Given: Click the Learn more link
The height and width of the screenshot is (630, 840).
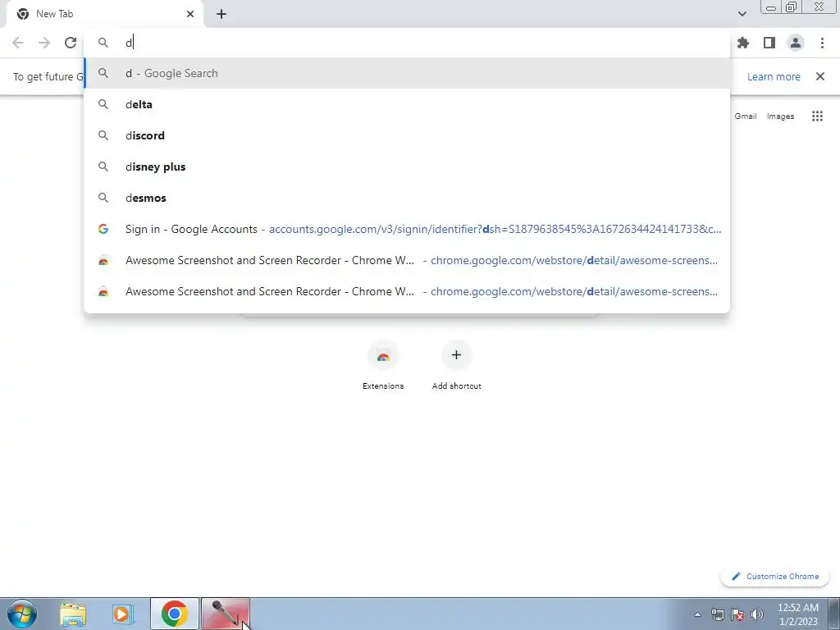Looking at the screenshot, I should [x=774, y=76].
